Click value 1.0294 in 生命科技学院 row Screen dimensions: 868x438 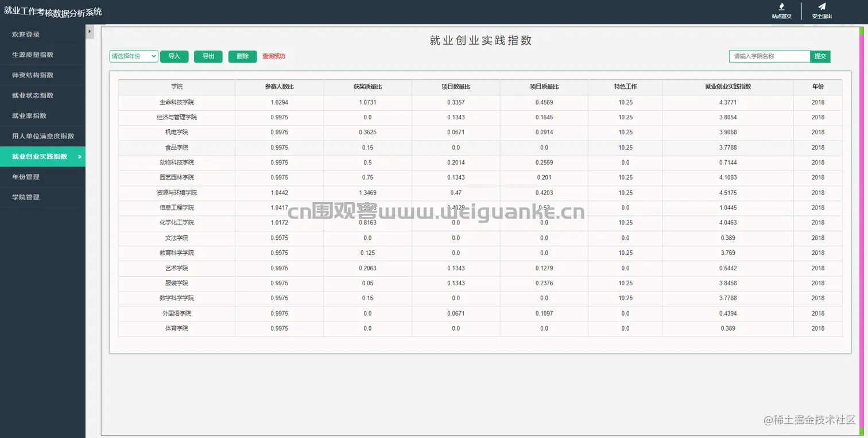pos(280,102)
